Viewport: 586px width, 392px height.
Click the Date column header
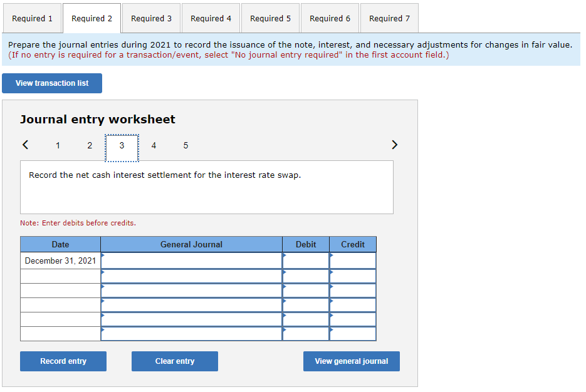point(60,245)
